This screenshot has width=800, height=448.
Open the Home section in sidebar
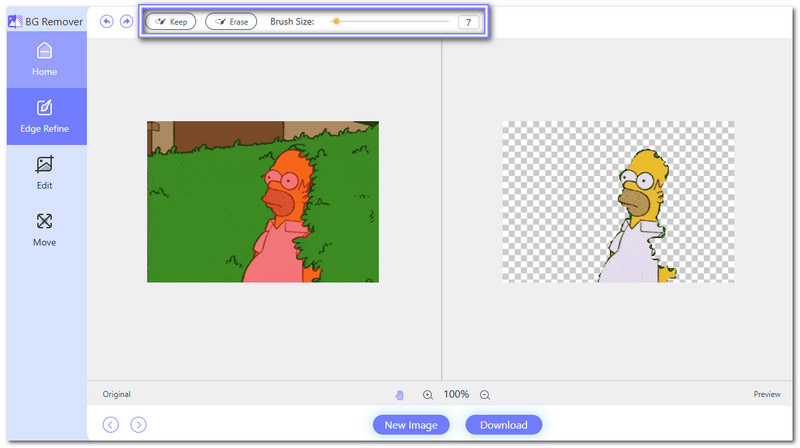point(44,59)
